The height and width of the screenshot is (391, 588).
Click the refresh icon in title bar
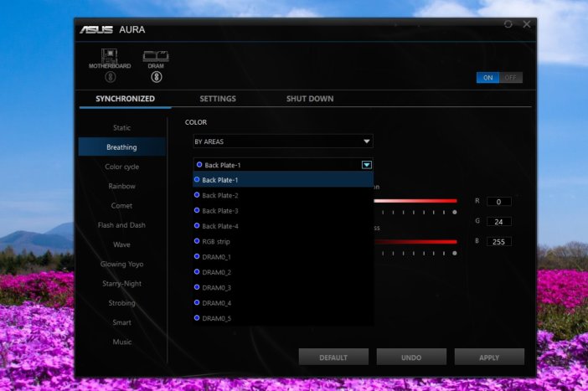(x=508, y=24)
